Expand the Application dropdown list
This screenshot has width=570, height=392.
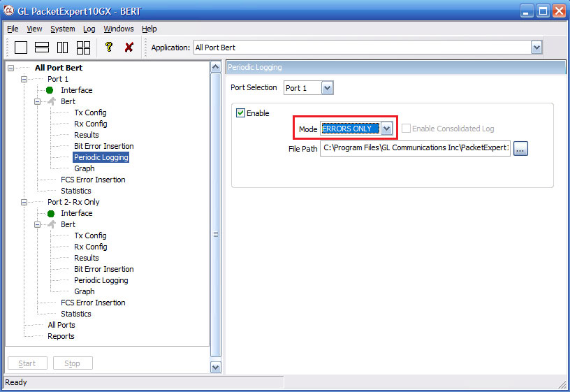536,48
